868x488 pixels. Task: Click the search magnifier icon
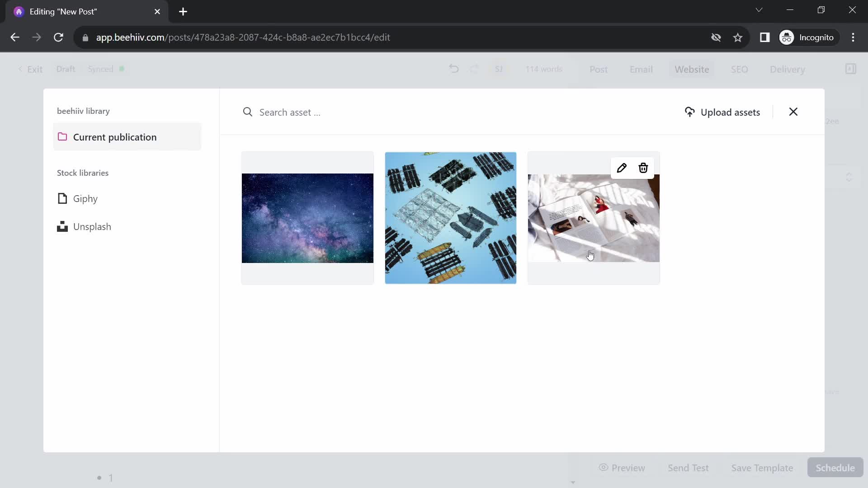coord(247,113)
